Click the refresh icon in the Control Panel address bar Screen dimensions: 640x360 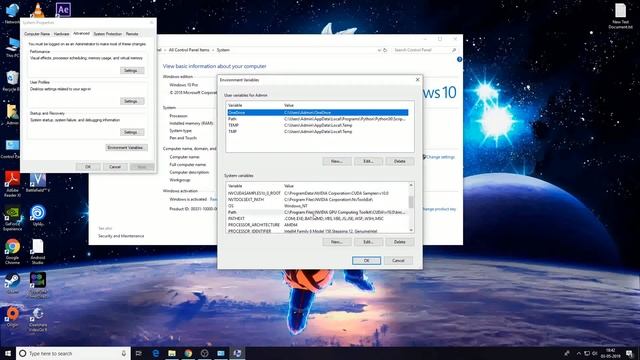coord(385,50)
